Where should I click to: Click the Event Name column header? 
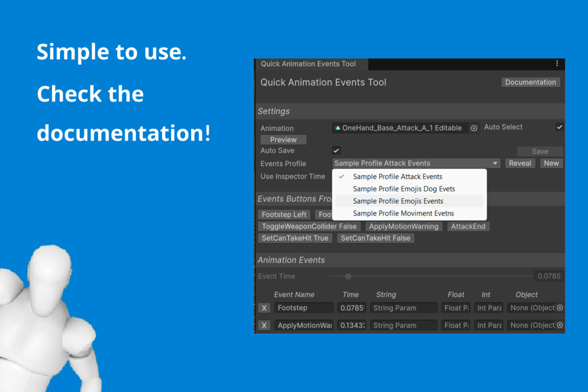[x=294, y=294]
